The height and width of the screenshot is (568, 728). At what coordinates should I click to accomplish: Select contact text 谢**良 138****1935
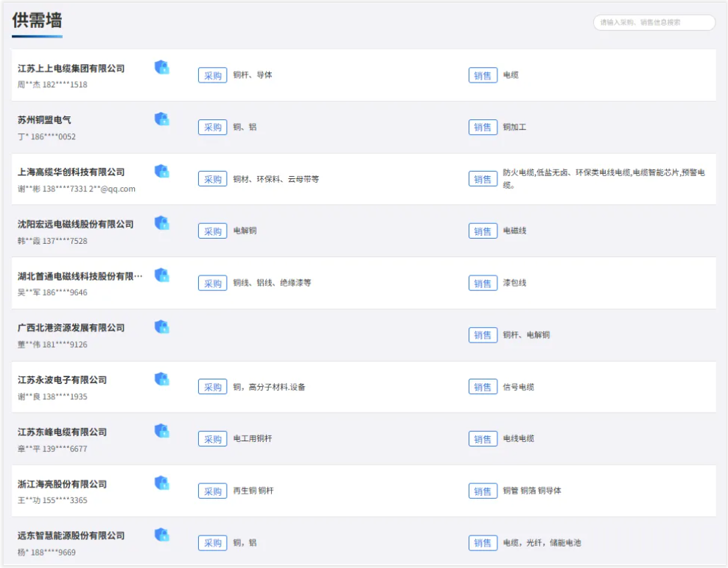(x=52, y=396)
